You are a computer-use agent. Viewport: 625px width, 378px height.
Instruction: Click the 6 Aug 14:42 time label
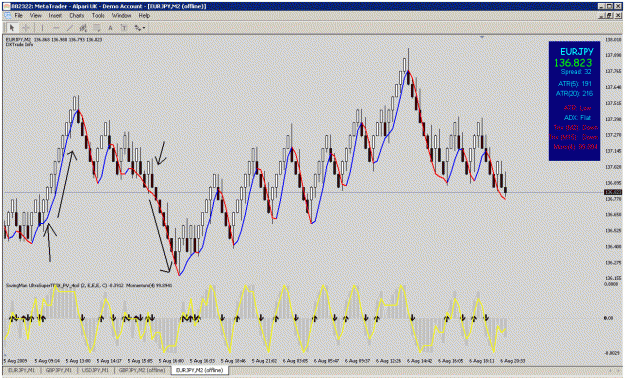(419, 361)
